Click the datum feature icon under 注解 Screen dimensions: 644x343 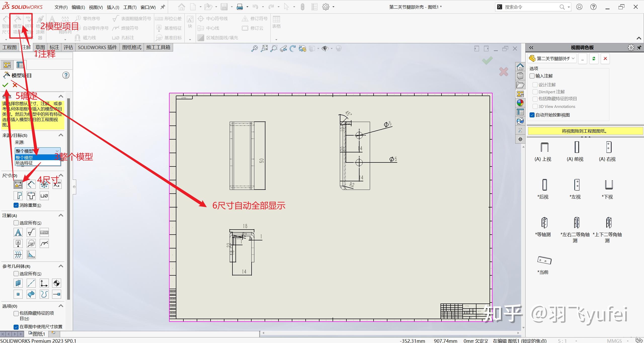coord(18,243)
